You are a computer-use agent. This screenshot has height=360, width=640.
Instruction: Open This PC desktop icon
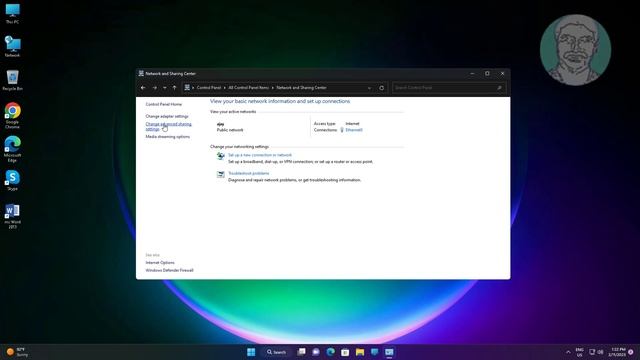coord(12,14)
